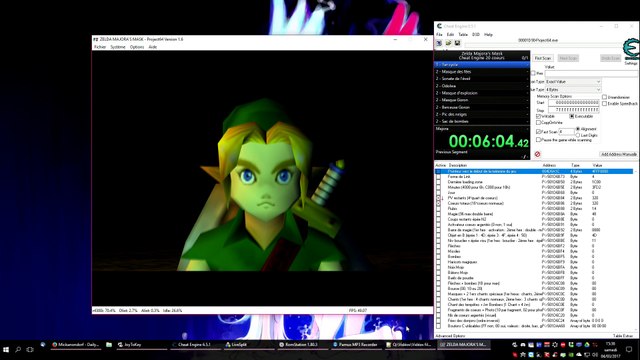This screenshot has height=360, width=640.
Task: Toggle the Fast Scan checkbox
Action: [x=538, y=131]
